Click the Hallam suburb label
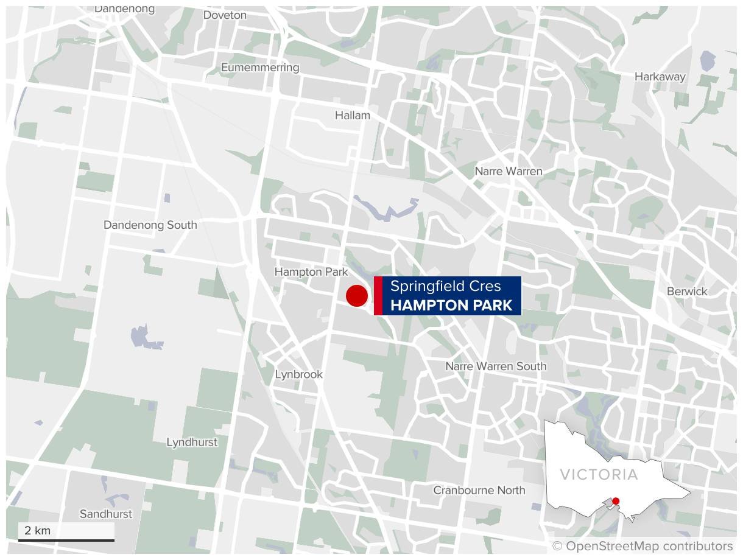 coord(353,115)
